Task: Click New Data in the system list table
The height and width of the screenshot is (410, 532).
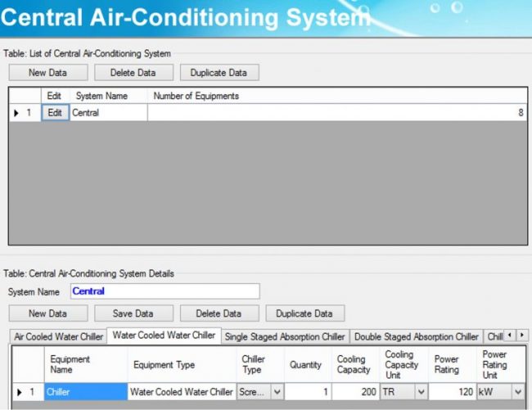Action: click(x=47, y=73)
